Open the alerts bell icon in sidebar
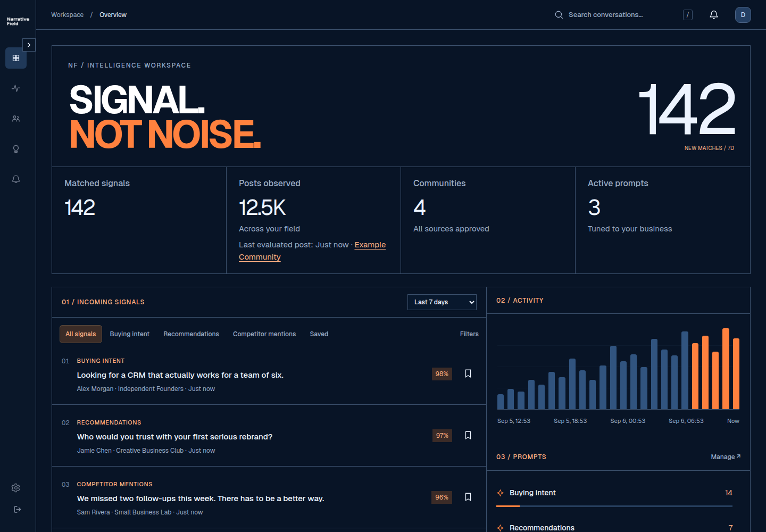766x532 pixels. [16, 179]
